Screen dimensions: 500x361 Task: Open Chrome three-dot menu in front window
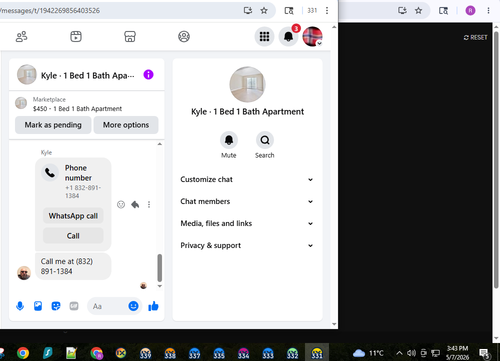click(x=327, y=11)
